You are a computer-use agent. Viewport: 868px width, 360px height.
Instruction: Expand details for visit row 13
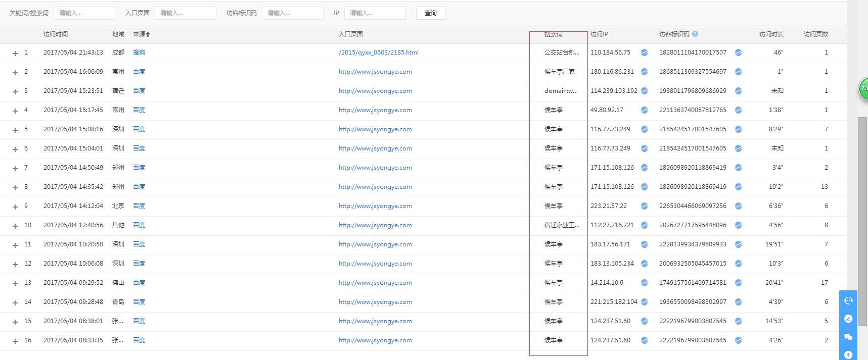pos(15,284)
